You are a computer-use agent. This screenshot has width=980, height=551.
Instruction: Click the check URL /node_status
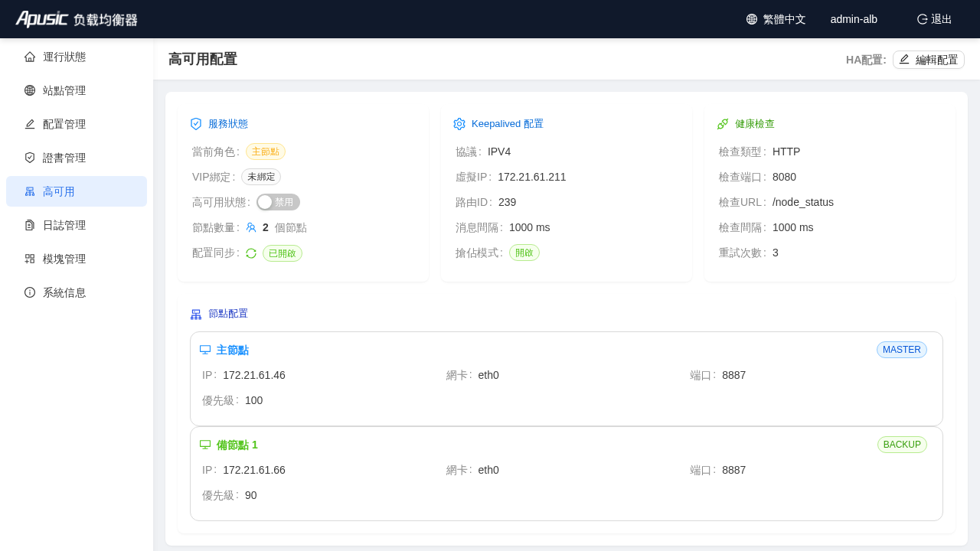[803, 202]
